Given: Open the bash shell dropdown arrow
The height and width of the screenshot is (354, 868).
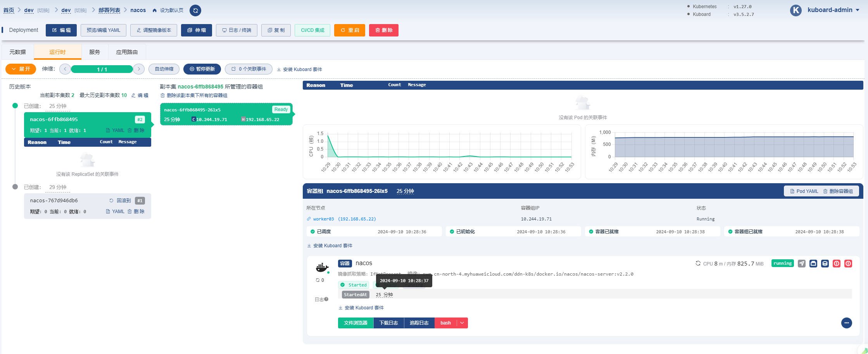Looking at the screenshot, I should [x=462, y=323].
